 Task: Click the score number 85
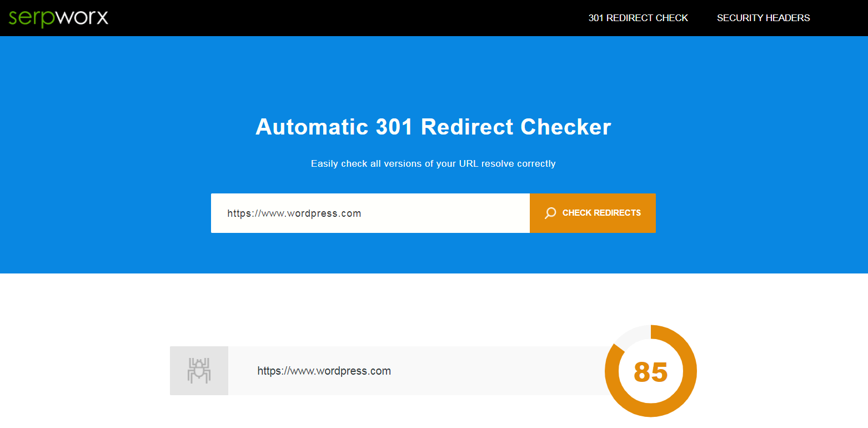(x=650, y=371)
